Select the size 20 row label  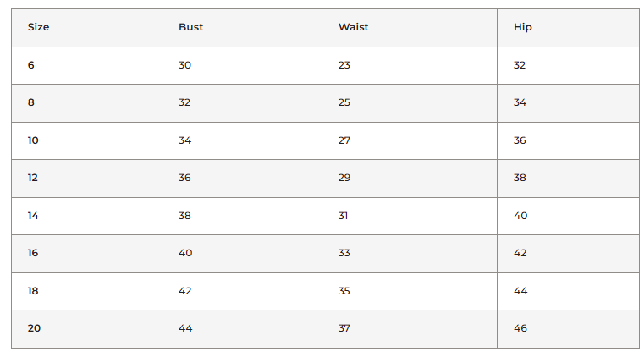coord(34,328)
